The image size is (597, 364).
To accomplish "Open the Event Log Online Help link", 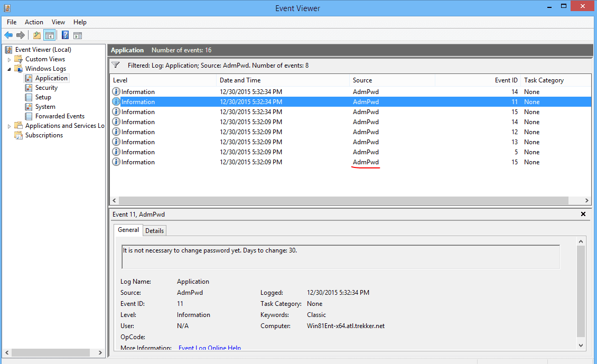I will (x=210, y=348).
